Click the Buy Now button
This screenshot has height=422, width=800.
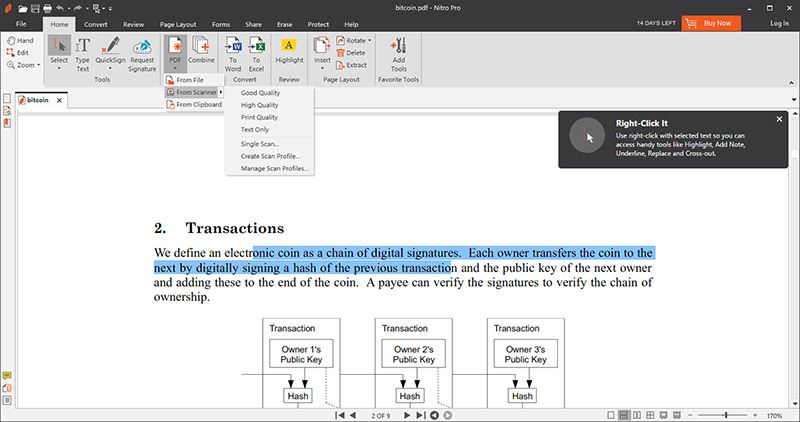711,23
